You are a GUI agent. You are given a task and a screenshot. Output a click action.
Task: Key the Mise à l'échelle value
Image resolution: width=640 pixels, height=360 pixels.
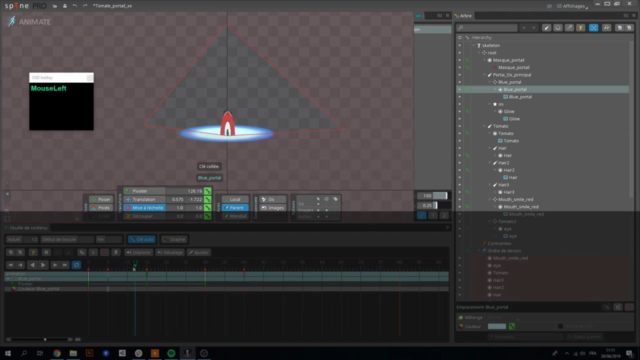click(x=208, y=208)
